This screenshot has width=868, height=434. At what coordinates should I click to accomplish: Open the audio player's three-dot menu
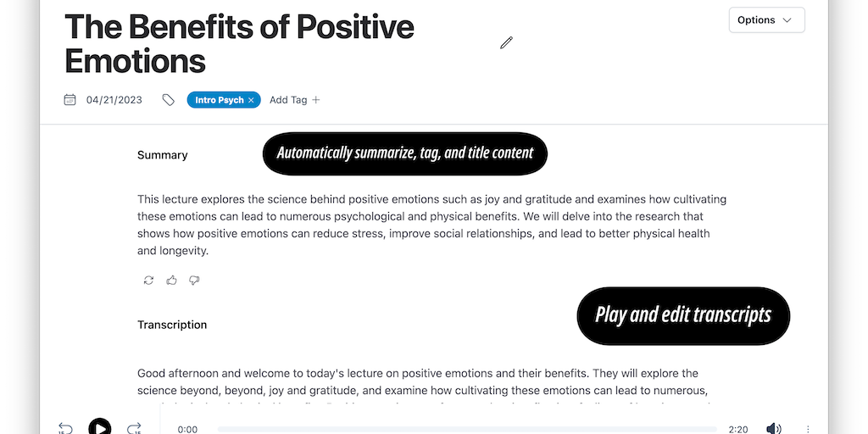coord(808,429)
